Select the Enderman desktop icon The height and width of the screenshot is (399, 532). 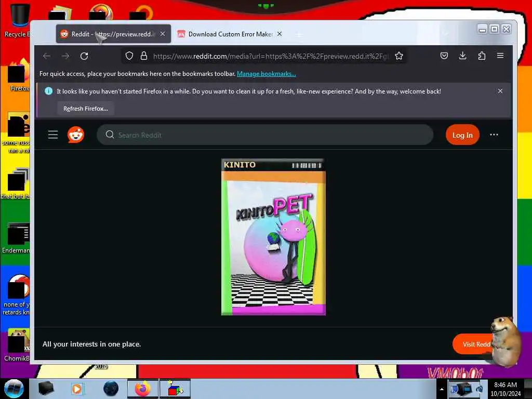[x=16, y=237]
